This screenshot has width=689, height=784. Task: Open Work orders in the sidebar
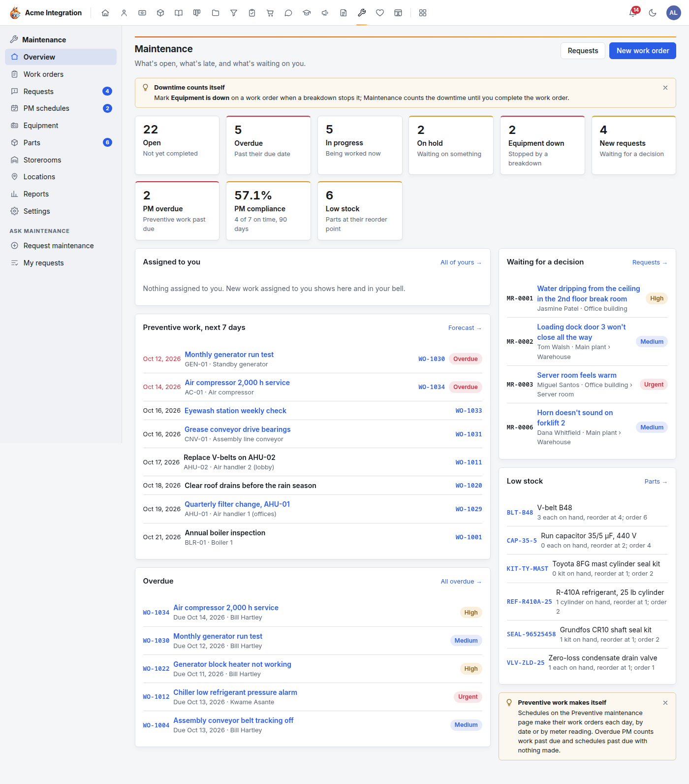coord(61,74)
